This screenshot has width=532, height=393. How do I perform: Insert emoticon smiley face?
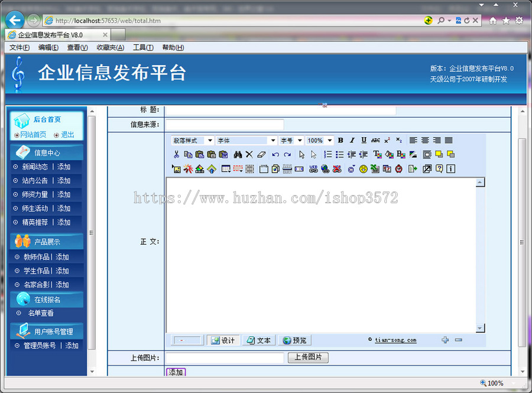pyautogui.click(x=364, y=169)
